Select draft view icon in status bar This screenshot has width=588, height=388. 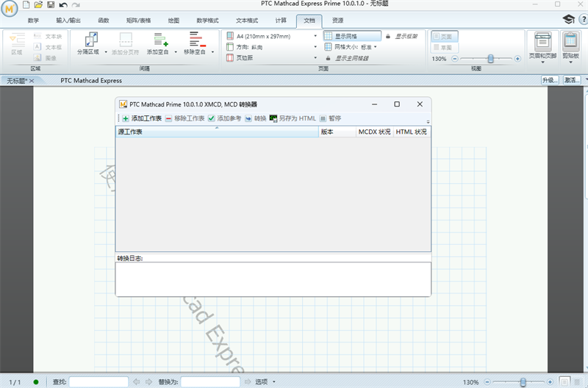pyautogui.click(x=577, y=381)
